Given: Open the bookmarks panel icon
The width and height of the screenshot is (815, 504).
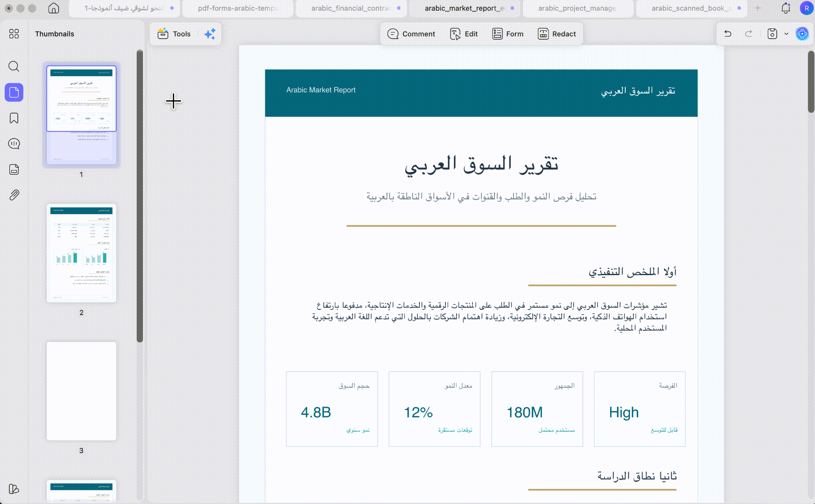Looking at the screenshot, I should point(14,118).
